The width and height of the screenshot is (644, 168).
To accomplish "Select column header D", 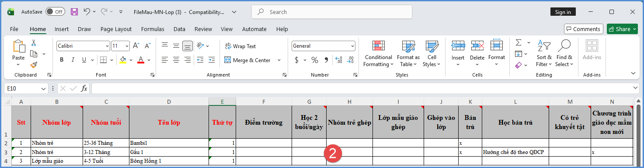I will pyautogui.click(x=169, y=101).
